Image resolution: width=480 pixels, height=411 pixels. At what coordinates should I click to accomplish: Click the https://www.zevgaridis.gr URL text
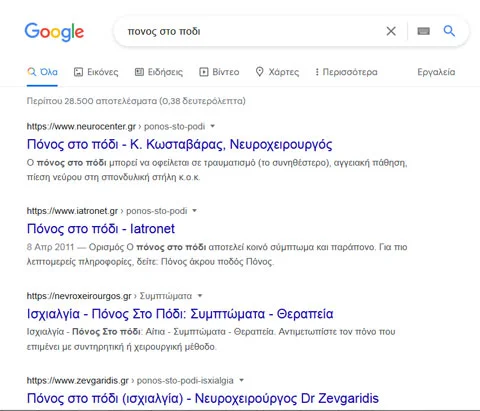(78, 381)
